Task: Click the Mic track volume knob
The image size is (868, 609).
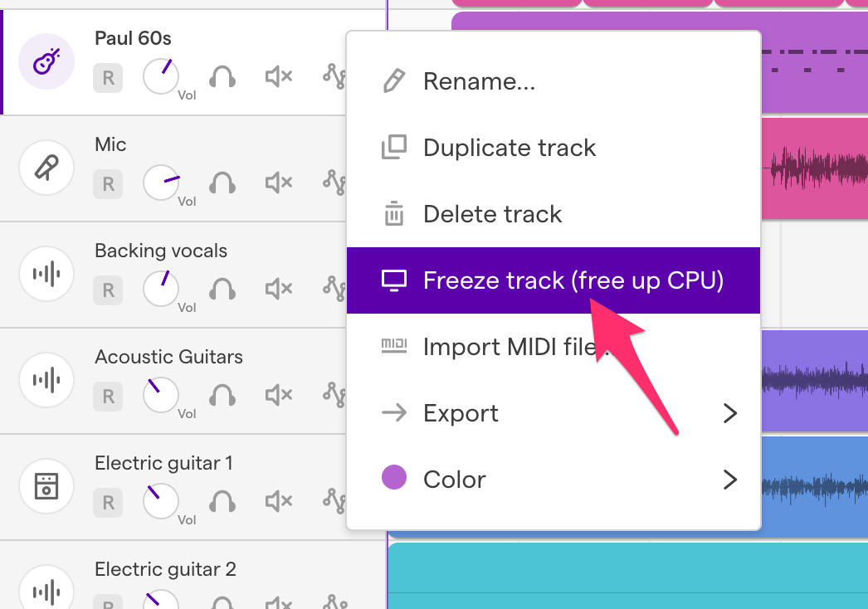Action: (160, 183)
